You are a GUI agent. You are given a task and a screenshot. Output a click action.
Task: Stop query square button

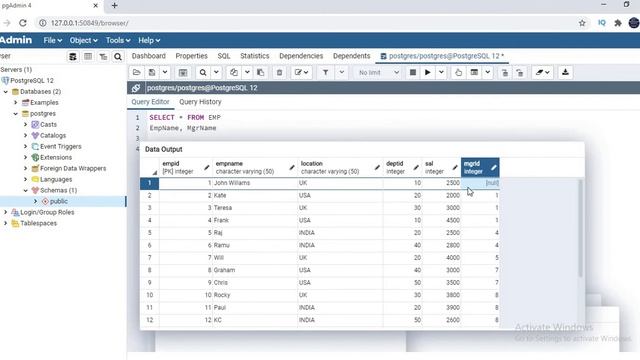point(413,73)
